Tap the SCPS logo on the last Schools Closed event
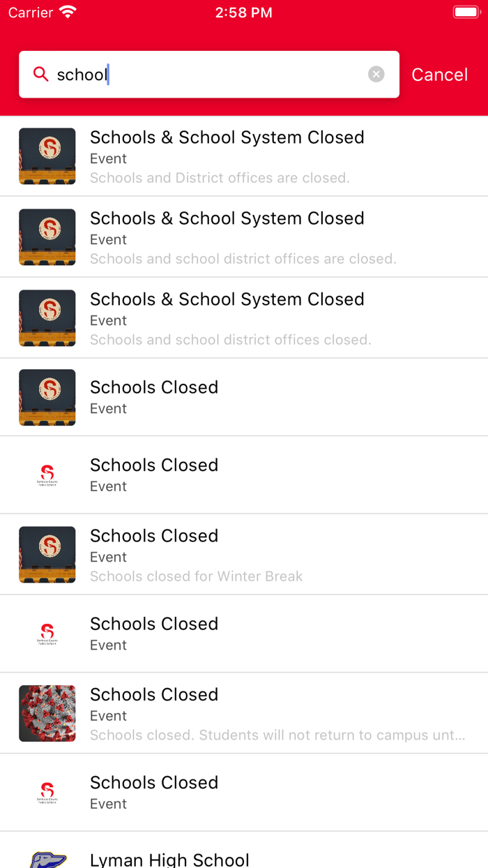488x868 pixels. (x=47, y=791)
